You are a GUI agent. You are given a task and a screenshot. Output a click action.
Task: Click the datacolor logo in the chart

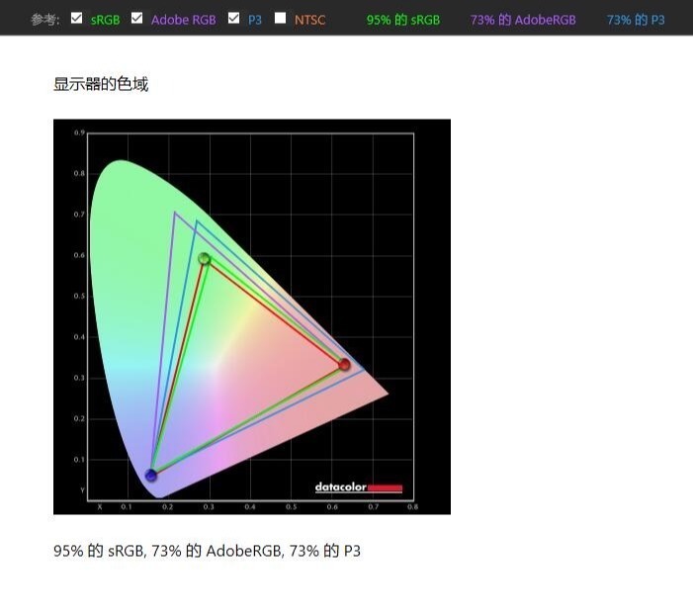pyautogui.click(x=358, y=487)
